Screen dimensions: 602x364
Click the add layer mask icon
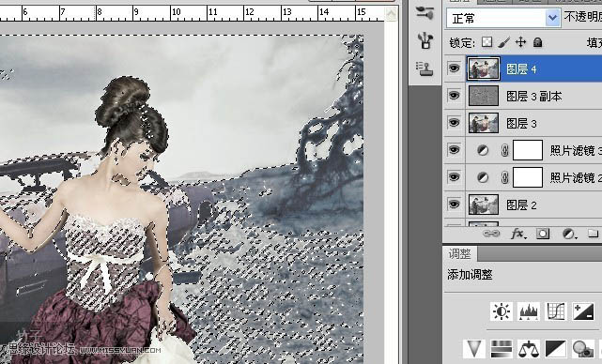pos(543,234)
